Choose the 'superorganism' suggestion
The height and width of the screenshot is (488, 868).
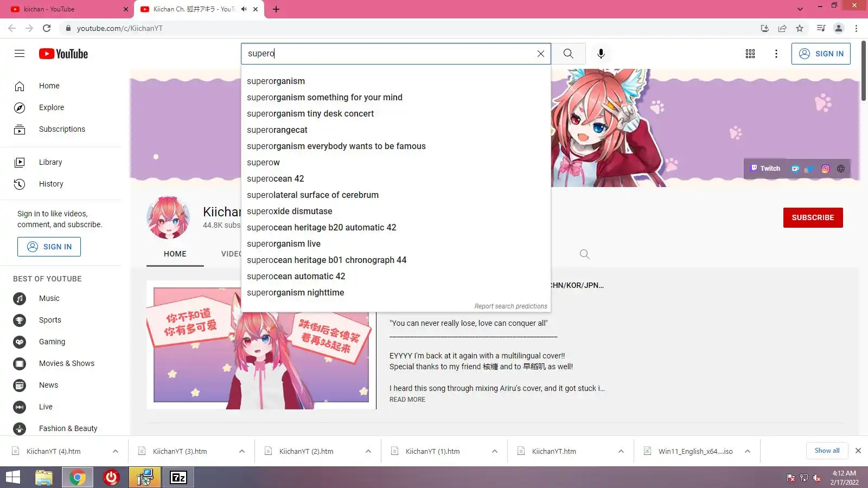(x=395, y=81)
